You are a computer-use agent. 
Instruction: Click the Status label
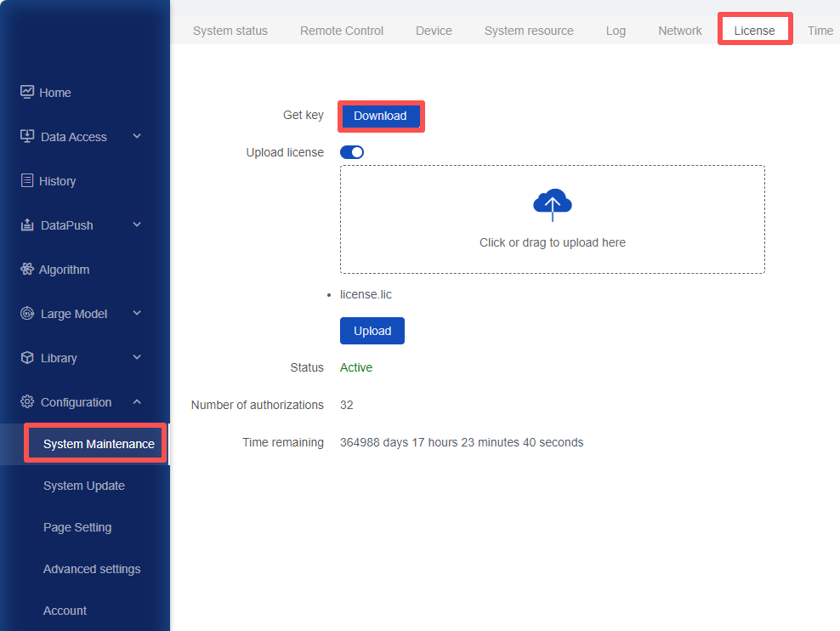(x=307, y=367)
